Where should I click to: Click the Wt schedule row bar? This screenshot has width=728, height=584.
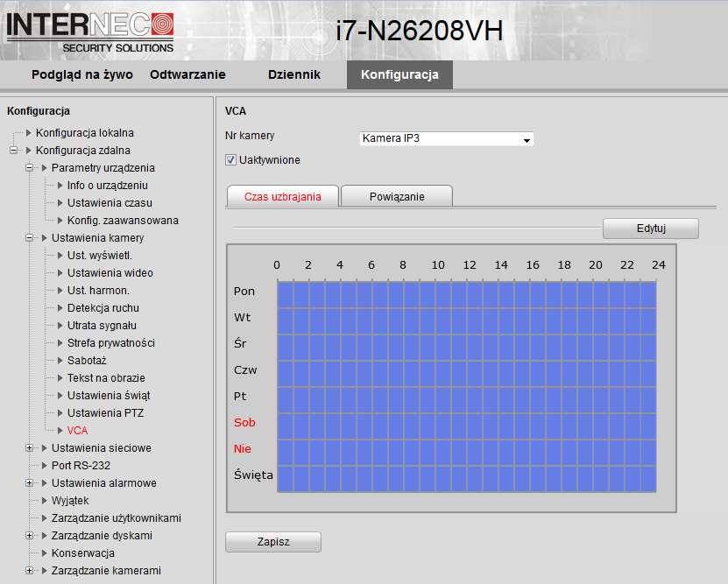(x=467, y=321)
